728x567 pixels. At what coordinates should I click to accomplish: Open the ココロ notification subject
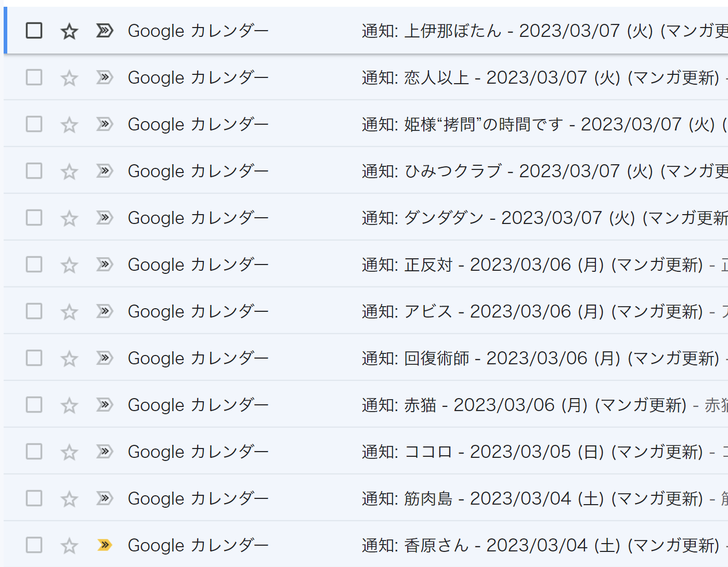click(x=532, y=452)
